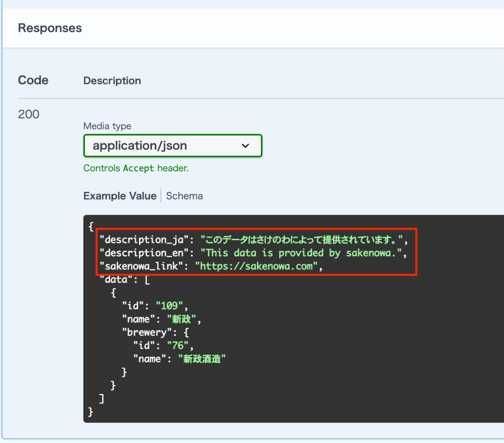The image size is (504, 443).
Task: Click the Japanese description string value
Action: point(302,240)
